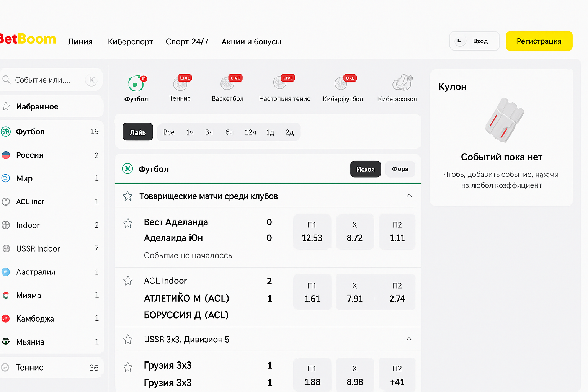Open the Киберспорт menu item
The height and width of the screenshot is (392, 588).
pos(130,42)
